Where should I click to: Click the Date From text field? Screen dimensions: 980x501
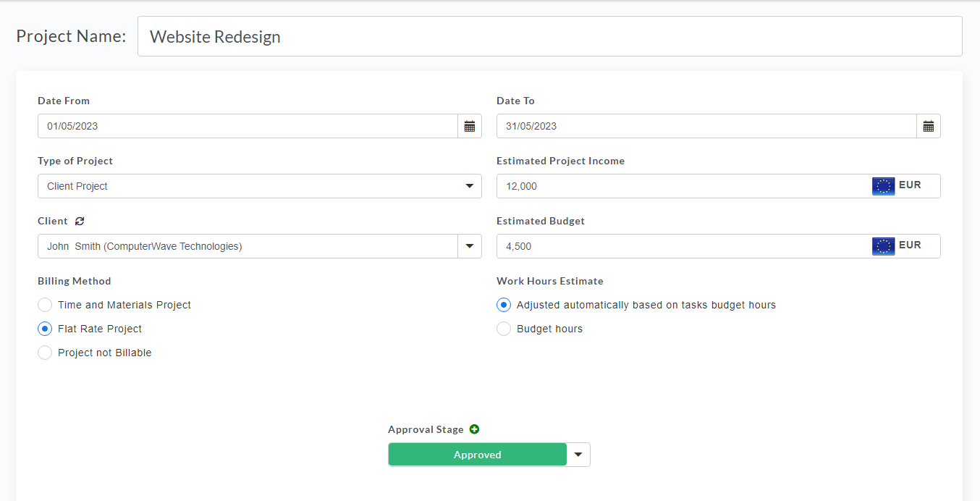(248, 126)
